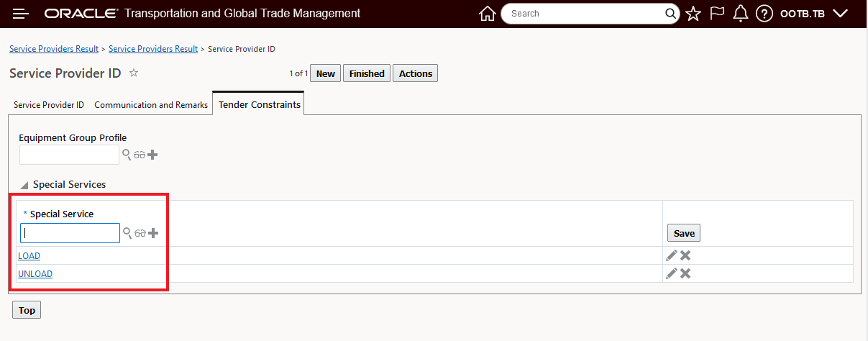The image size is (868, 341).
Task: Switch to Communication and Remarks tab
Action: pyautogui.click(x=151, y=105)
